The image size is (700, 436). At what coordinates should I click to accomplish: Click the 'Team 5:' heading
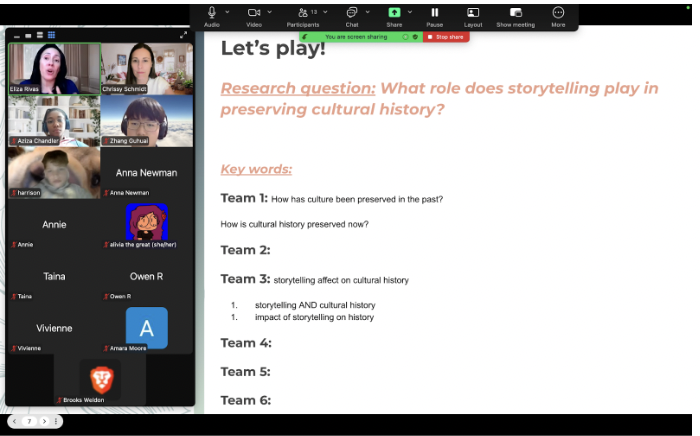click(x=245, y=372)
